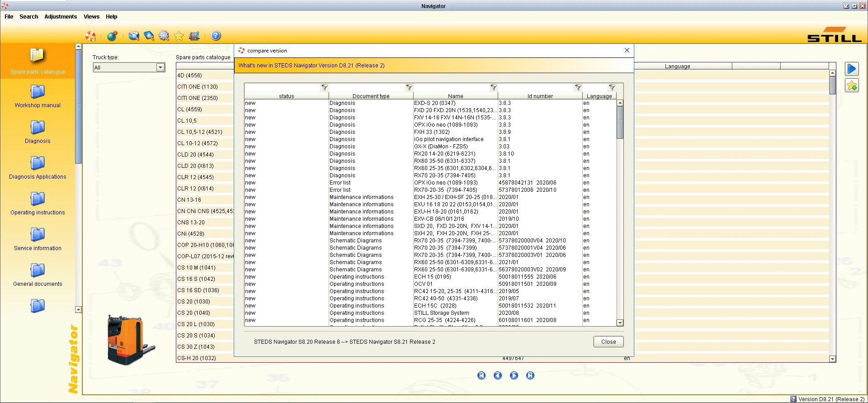The height and width of the screenshot is (403, 868).
Task: Click the Close button in compare version
Action: 609,342
